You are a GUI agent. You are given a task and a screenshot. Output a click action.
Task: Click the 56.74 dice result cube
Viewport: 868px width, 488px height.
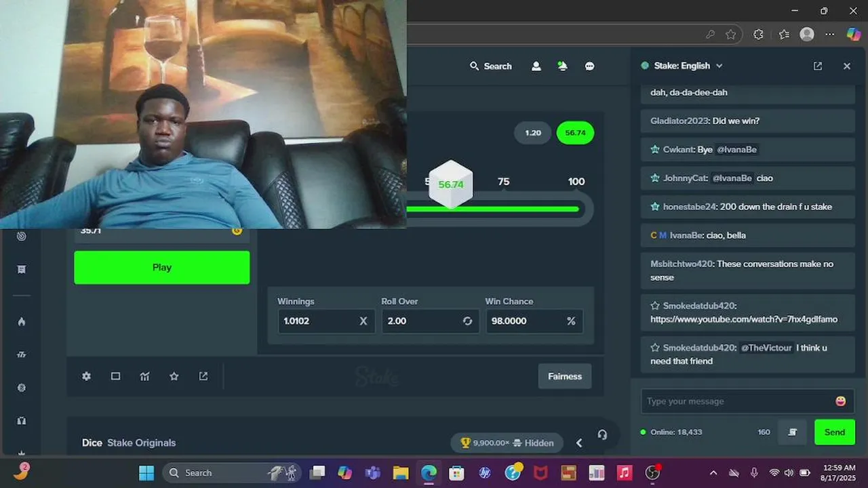pos(451,184)
